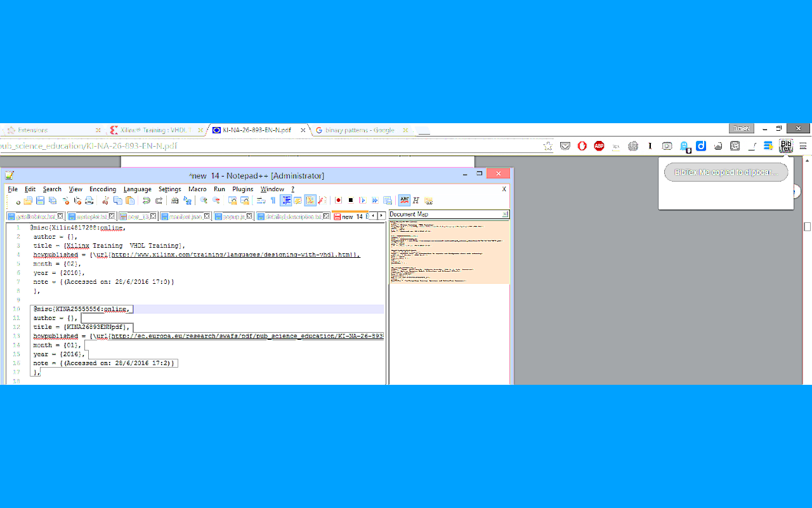Click the Document Map highlighted viewport area

449,252
